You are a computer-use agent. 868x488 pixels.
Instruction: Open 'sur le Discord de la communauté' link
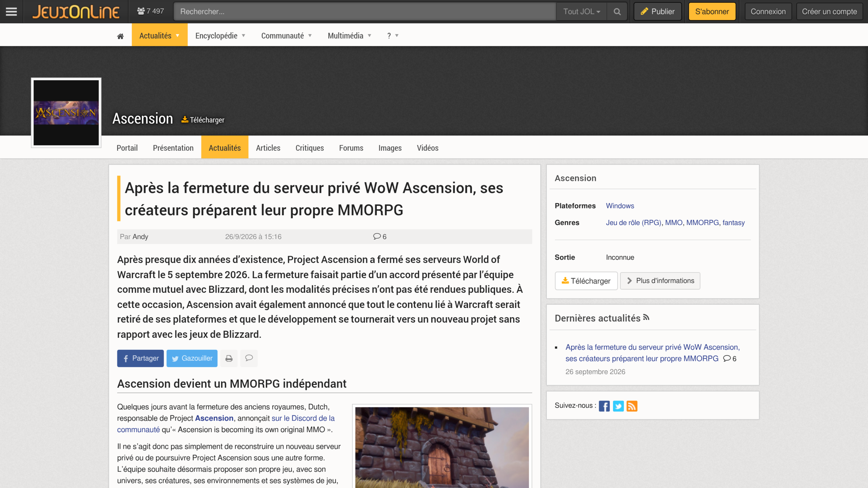tap(226, 424)
